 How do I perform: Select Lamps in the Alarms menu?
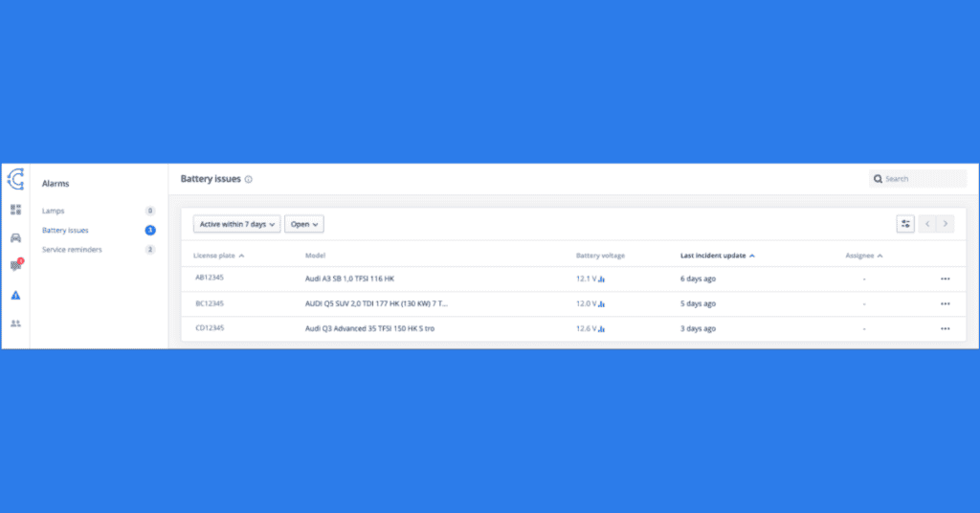tap(54, 211)
